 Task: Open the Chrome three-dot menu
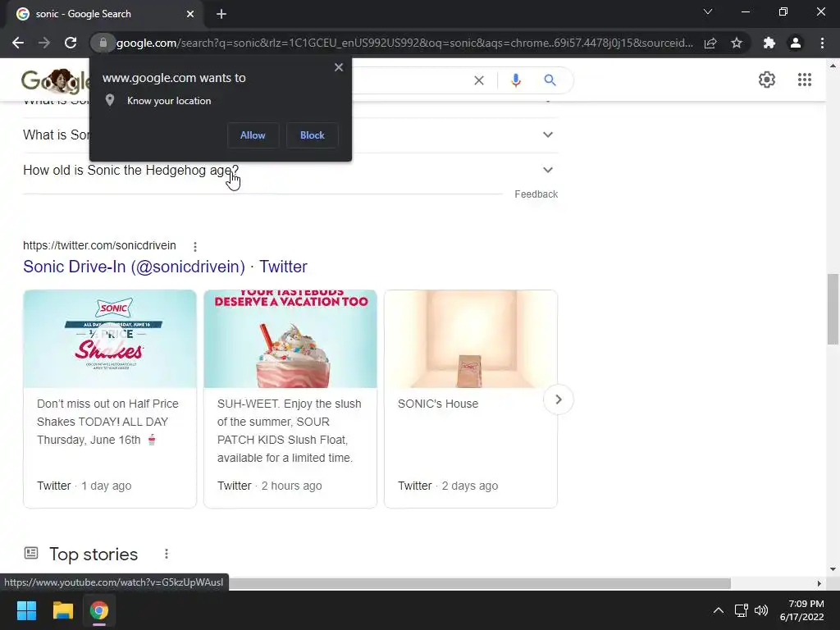822,43
